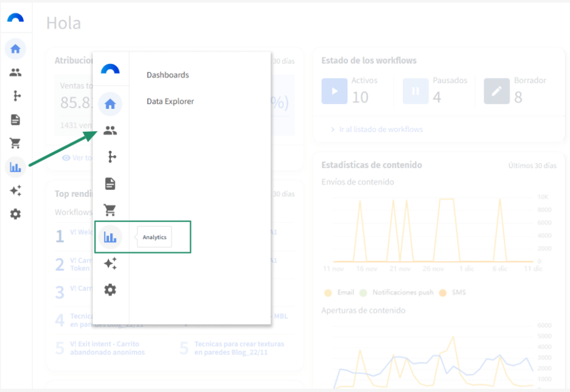The height and width of the screenshot is (392, 570).
Task: Expand chevron beside workflows list link
Action: (333, 129)
